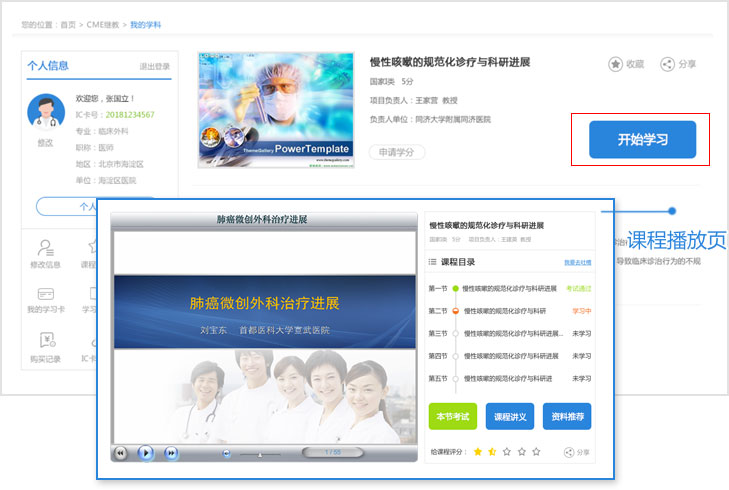Play the course video
The image size is (729, 490).
click(x=146, y=452)
